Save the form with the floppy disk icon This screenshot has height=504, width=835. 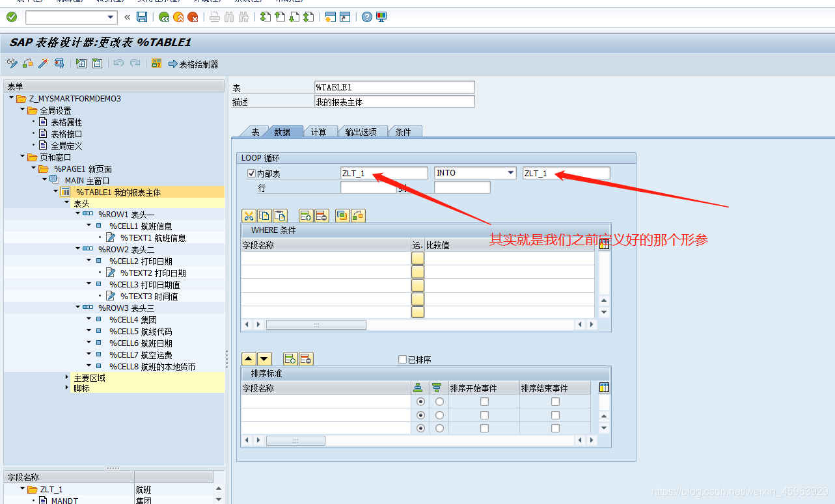pyautogui.click(x=142, y=18)
